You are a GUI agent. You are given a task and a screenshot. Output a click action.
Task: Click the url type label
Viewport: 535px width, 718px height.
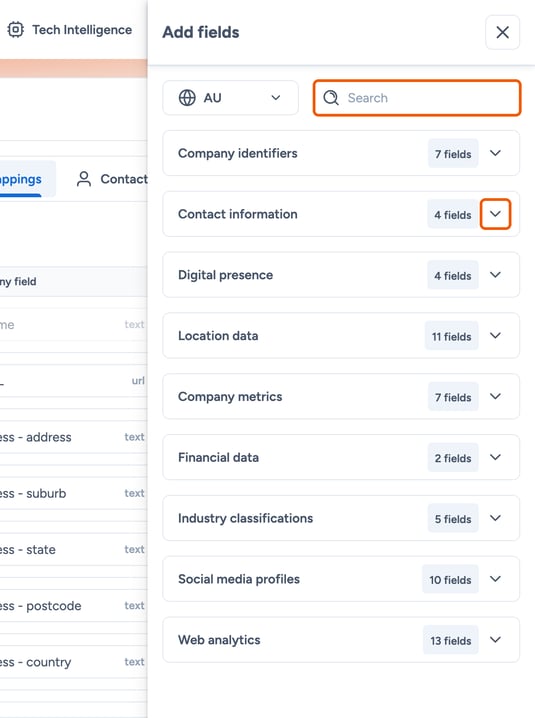138,381
